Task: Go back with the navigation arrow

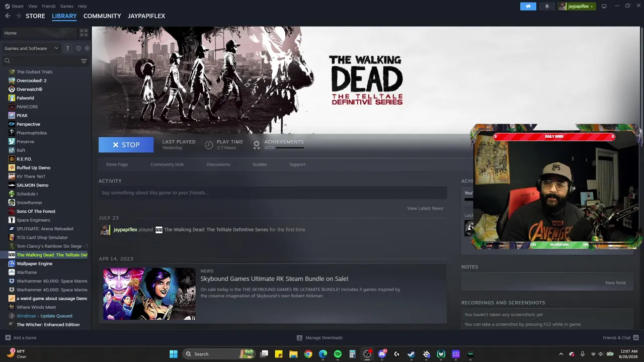Action: [x=8, y=16]
